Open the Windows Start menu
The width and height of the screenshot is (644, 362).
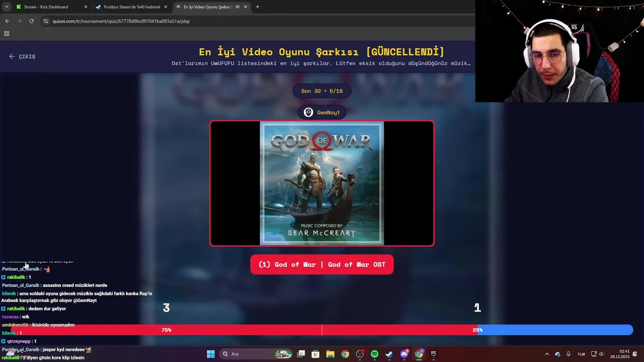coord(211,354)
